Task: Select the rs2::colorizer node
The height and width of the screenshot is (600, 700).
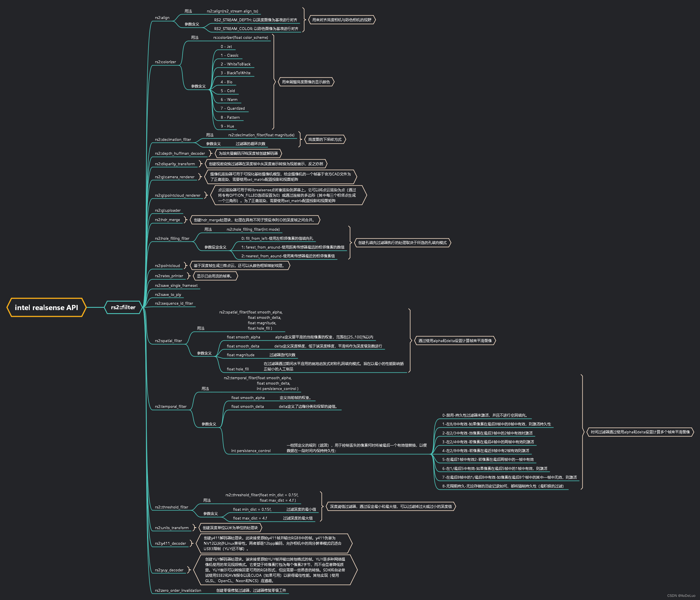Action: [166, 62]
